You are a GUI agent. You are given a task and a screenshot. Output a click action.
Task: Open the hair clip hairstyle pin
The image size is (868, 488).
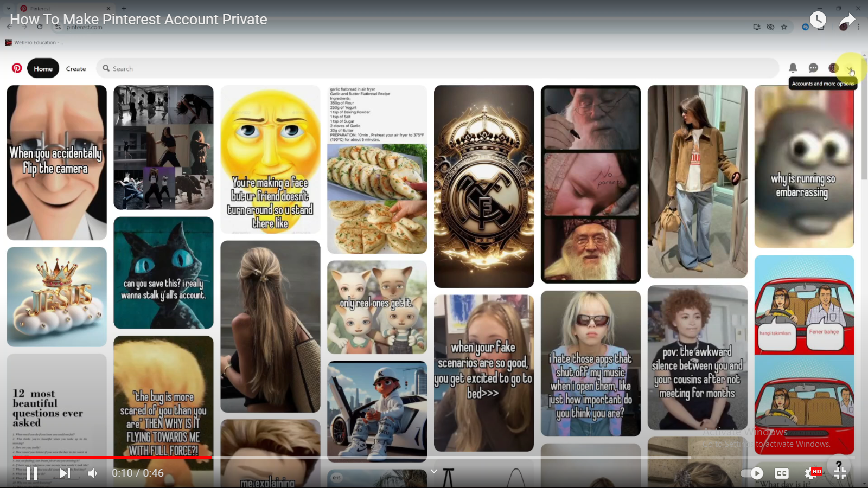coord(270,326)
